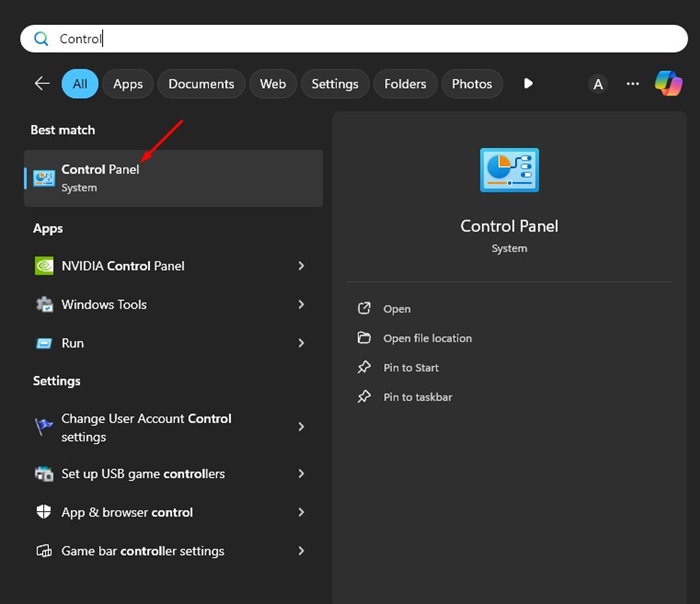Click the user account avatar 'A'
Image resolution: width=700 pixels, height=604 pixels.
coord(598,84)
